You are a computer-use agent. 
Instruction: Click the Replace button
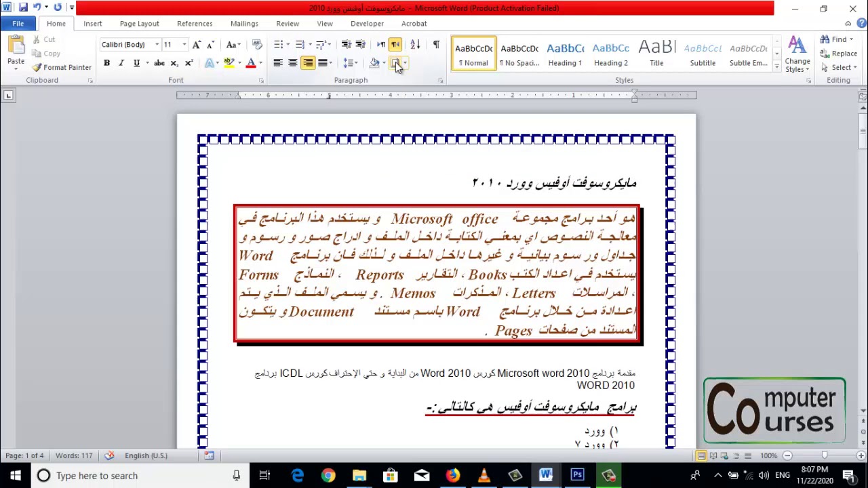(x=838, y=54)
